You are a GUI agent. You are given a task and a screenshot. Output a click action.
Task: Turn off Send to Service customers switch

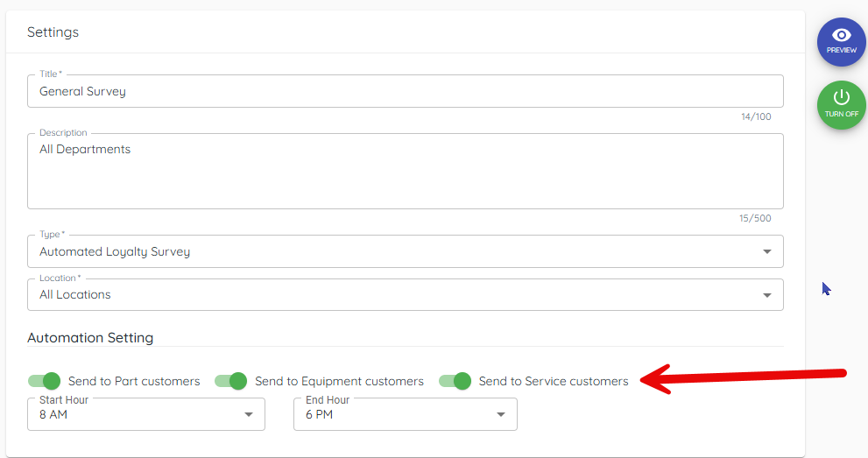click(455, 381)
